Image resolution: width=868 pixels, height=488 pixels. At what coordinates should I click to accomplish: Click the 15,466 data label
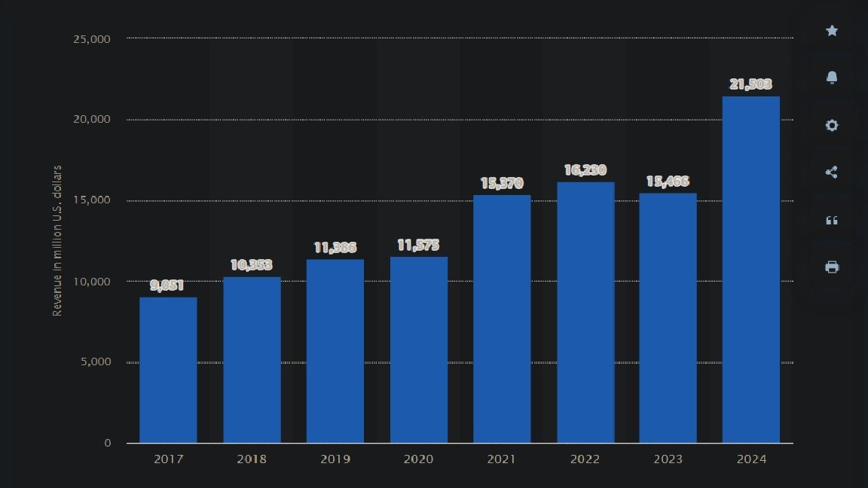point(668,181)
